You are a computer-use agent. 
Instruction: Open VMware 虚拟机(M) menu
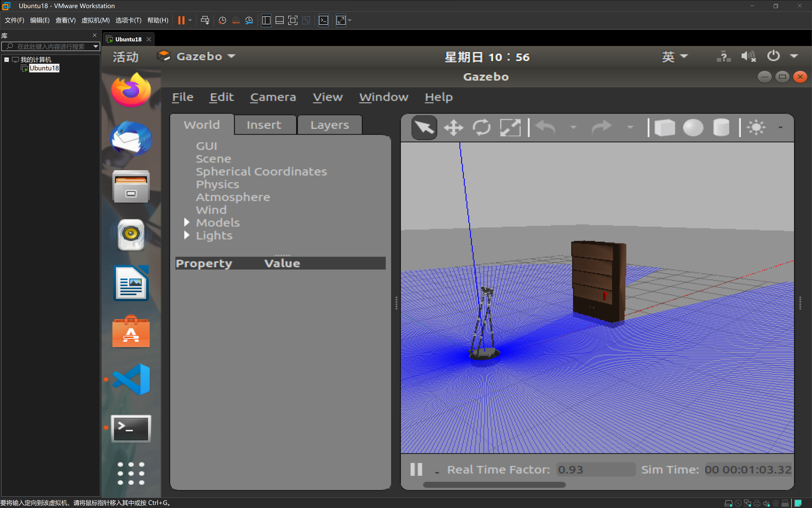click(x=95, y=20)
